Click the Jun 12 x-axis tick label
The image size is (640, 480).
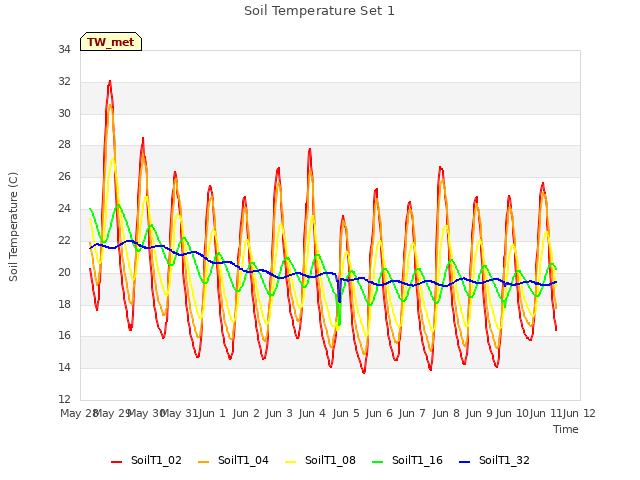pyautogui.click(x=579, y=413)
